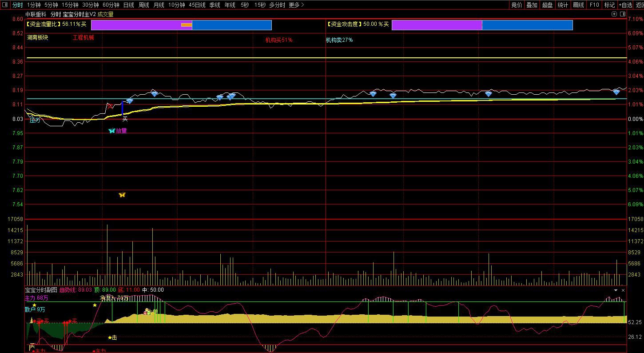Click the 52.25 sub-chart axis value
Image resolution: width=644 pixels, height=353 pixels.
coord(635,322)
